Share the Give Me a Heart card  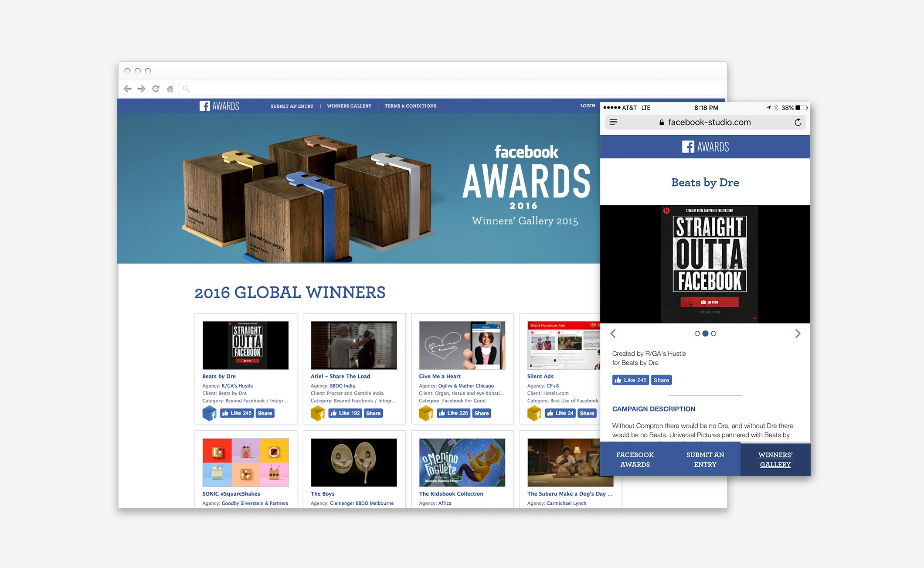click(x=482, y=413)
